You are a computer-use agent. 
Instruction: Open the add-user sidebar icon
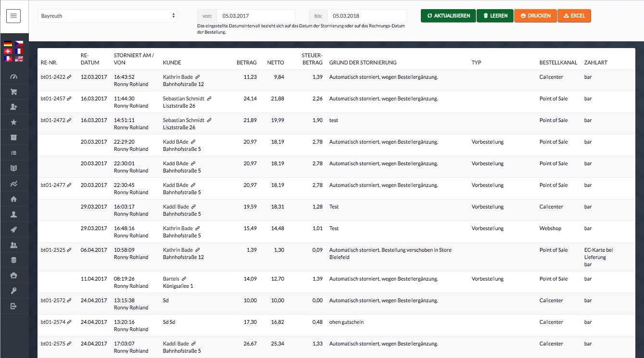pyautogui.click(x=13, y=107)
